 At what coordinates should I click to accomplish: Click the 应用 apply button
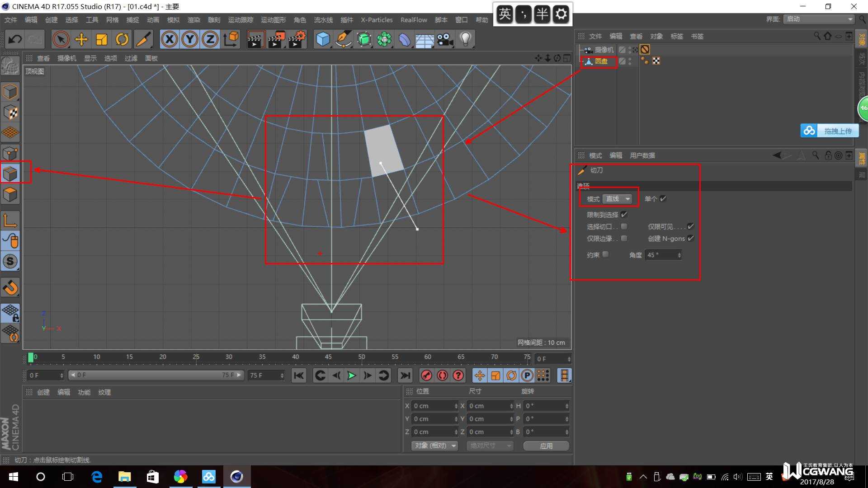click(546, 446)
